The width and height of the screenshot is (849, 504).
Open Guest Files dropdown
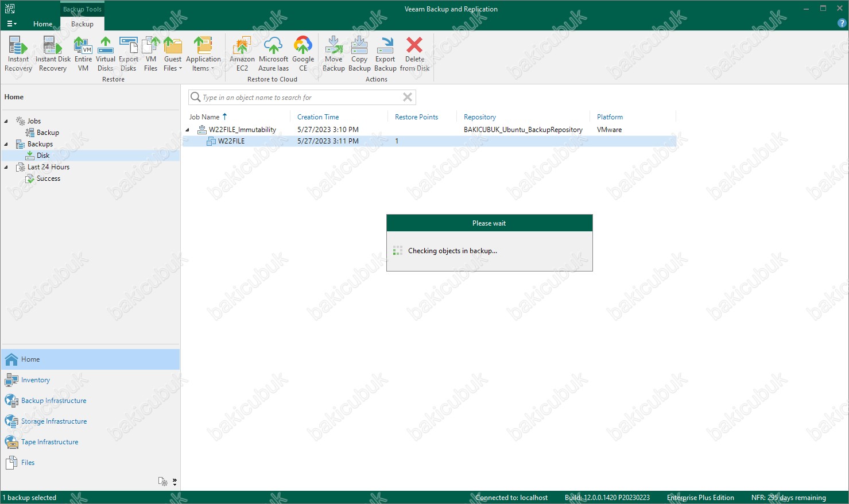pos(173,54)
